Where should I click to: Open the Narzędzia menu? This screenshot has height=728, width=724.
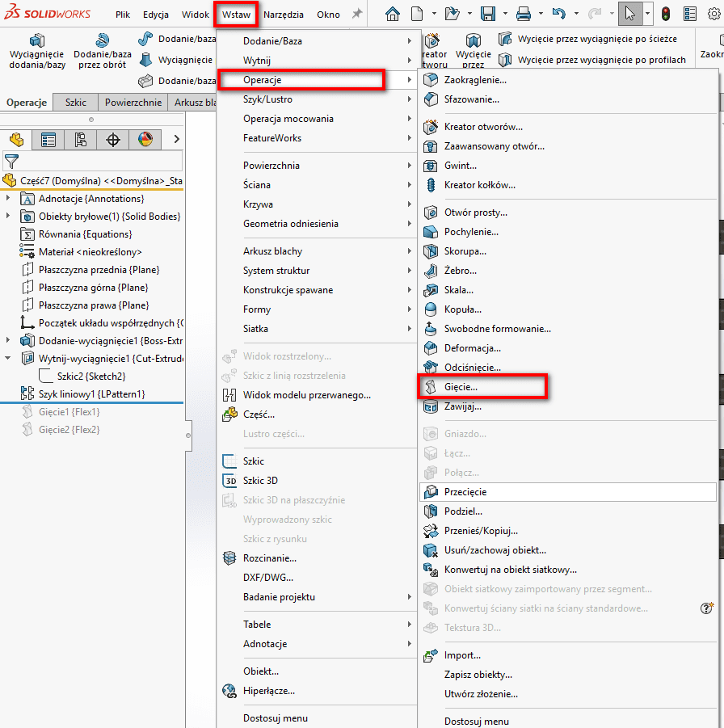284,15
